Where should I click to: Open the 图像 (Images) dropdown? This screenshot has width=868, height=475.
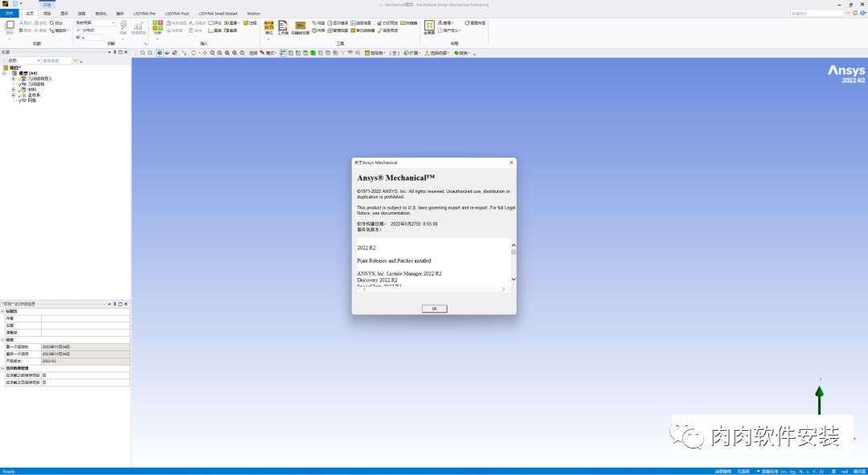click(232, 23)
